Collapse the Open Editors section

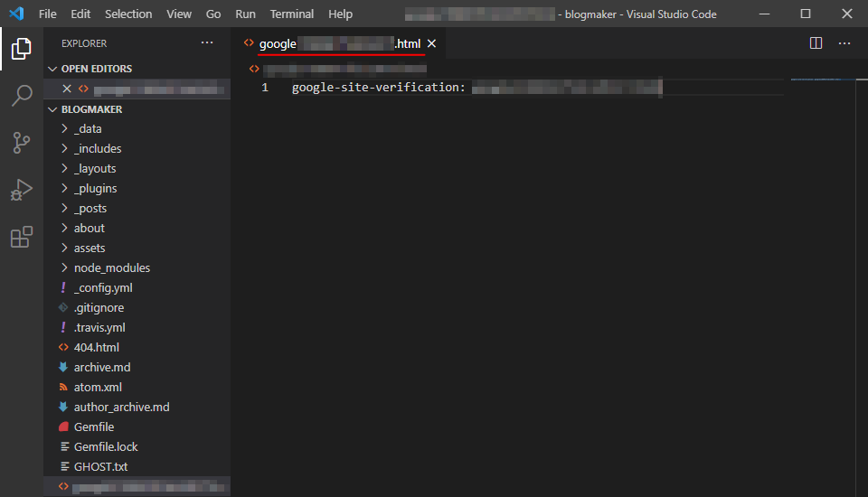(52, 69)
